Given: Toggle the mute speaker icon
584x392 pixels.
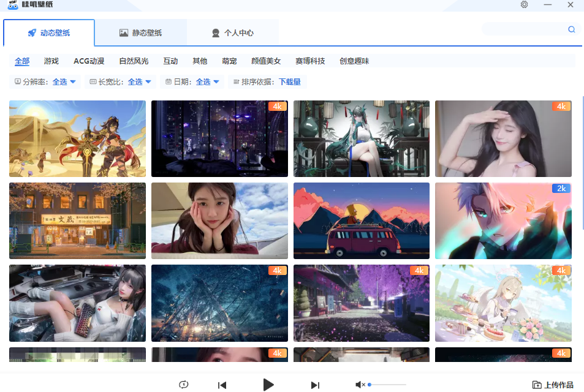Looking at the screenshot, I should (x=360, y=385).
